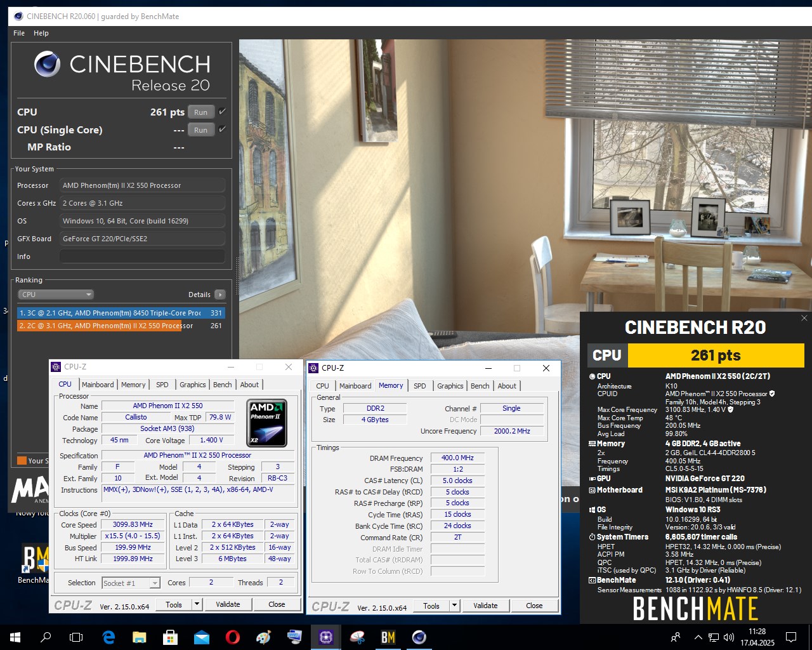Close the BenchMate result overlay
812x650 pixels.
tap(804, 318)
